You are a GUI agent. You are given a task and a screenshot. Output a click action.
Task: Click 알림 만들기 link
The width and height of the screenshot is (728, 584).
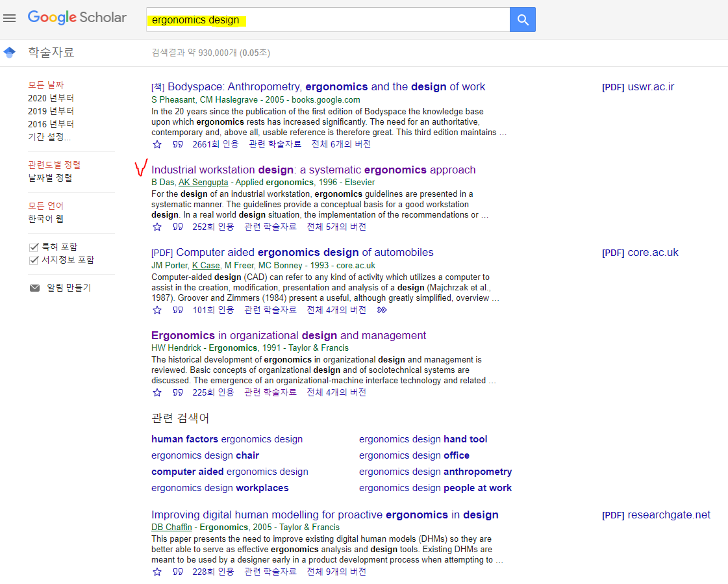point(69,288)
